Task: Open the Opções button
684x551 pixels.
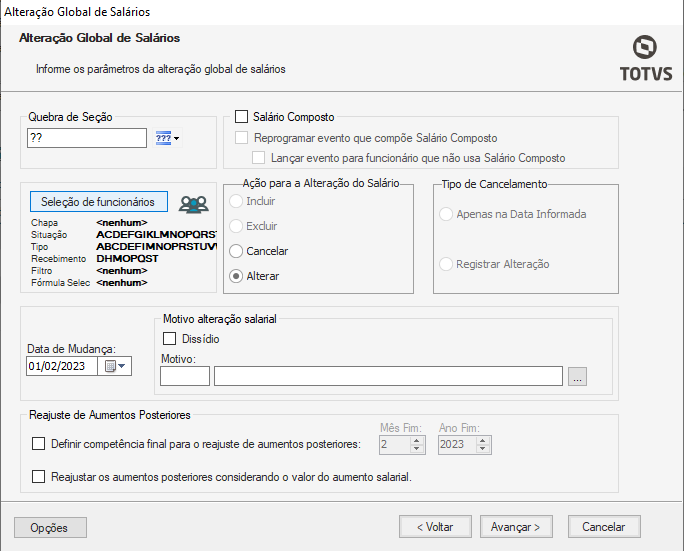Action: tap(51, 527)
